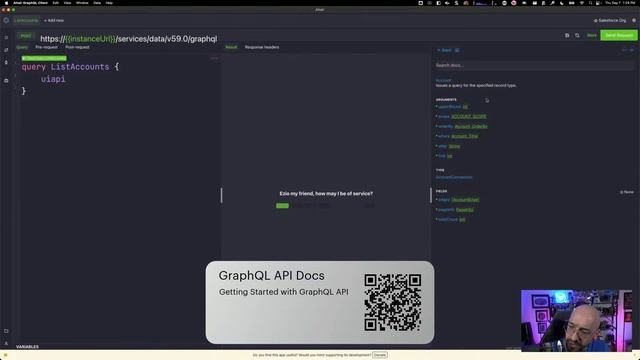Click the query editor options icon at top right
This screenshot has height=360, width=640.
click(214, 58)
